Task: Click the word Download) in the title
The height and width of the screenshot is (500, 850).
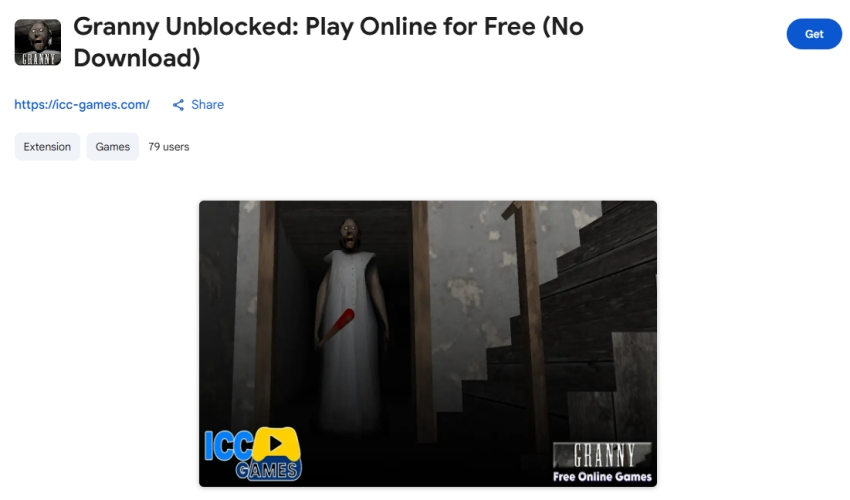Action: [137, 59]
